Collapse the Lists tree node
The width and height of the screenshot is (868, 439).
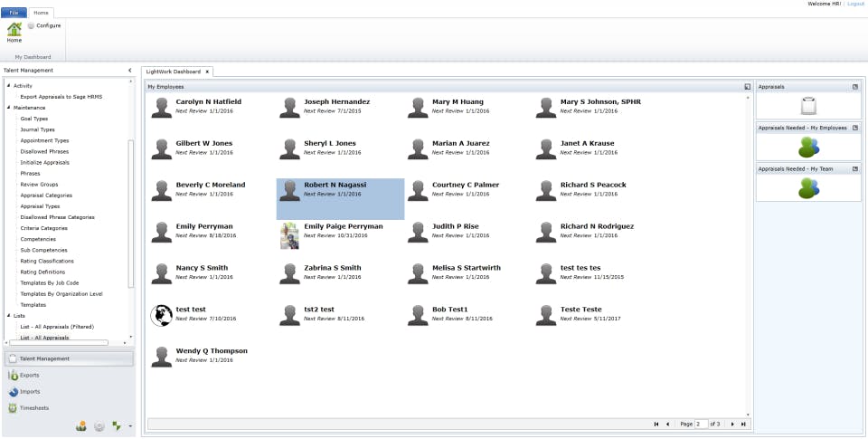pos(9,315)
